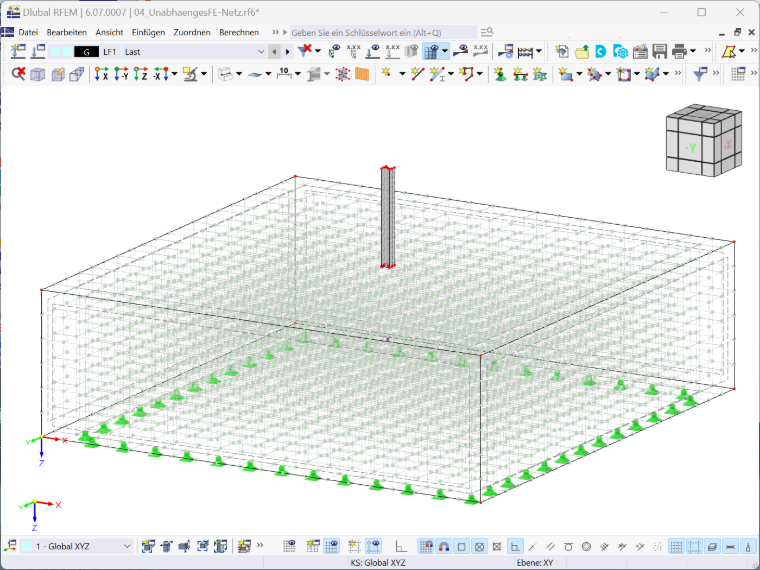Click the first cyan color swatch
This screenshot has width=760, height=570.
pyautogui.click(x=55, y=52)
